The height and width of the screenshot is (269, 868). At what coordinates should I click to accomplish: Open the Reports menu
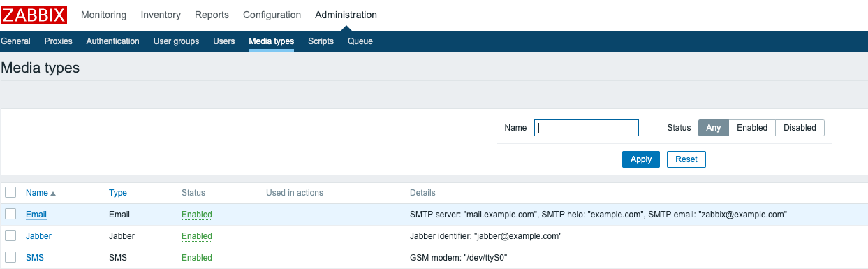(x=212, y=15)
